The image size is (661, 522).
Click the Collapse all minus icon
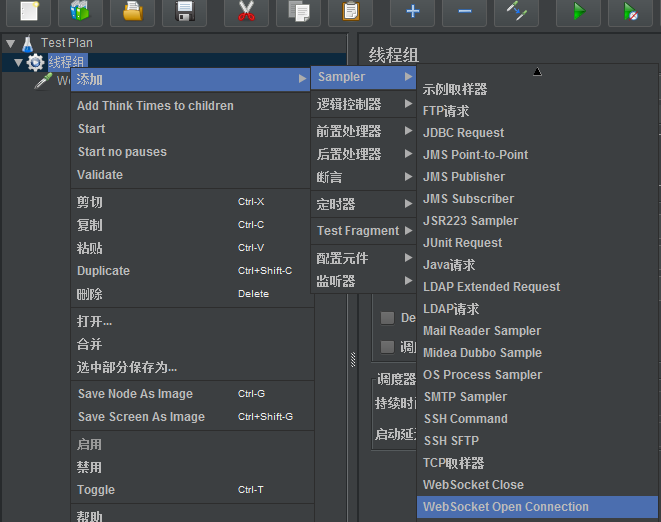coord(465,11)
